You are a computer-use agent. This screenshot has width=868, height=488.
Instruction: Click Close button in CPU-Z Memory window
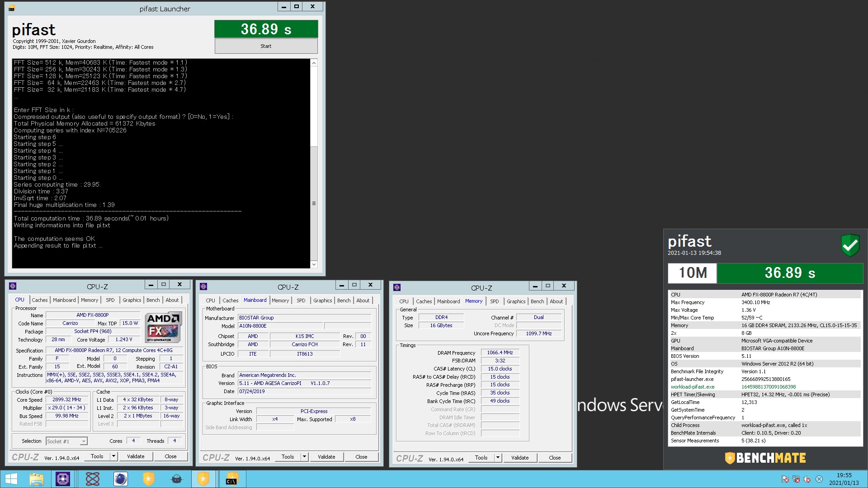pyautogui.click(x=555, y=458)
